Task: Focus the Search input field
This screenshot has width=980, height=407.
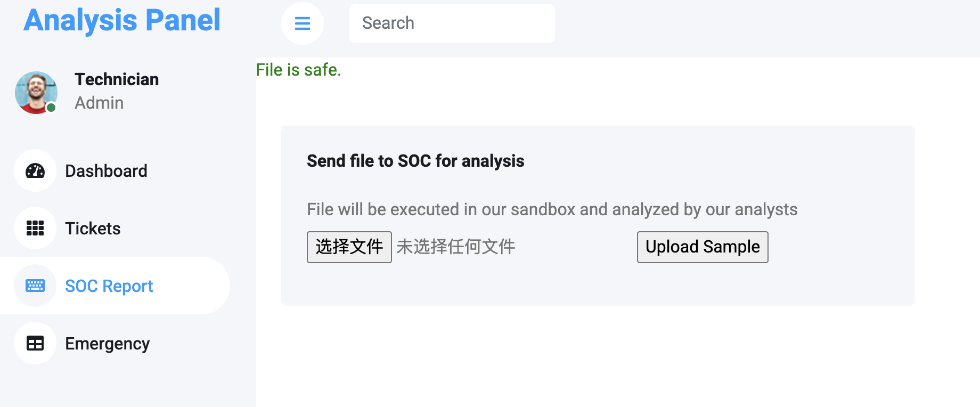Action: [452, 23]
